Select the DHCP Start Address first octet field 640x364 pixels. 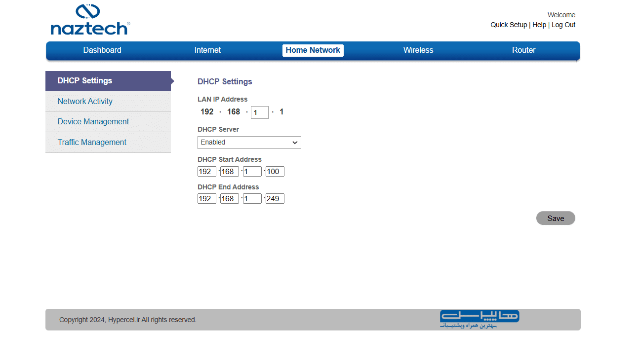coord(206,172)
